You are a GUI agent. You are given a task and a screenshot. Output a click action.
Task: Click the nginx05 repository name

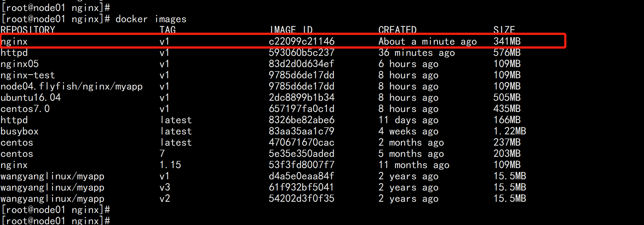click(x=19, y=64)
